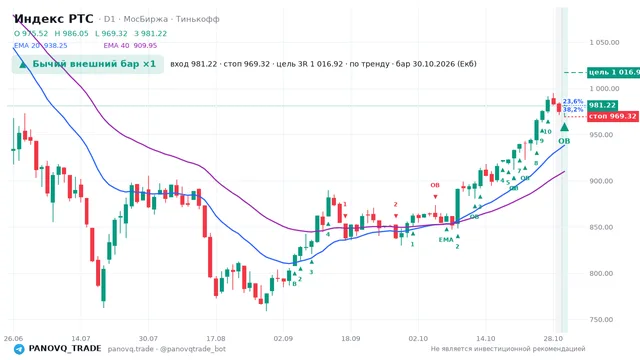This screenshot has height=360, width=640.
Task: Click the low value L 969.32
Action: point(111,33)
